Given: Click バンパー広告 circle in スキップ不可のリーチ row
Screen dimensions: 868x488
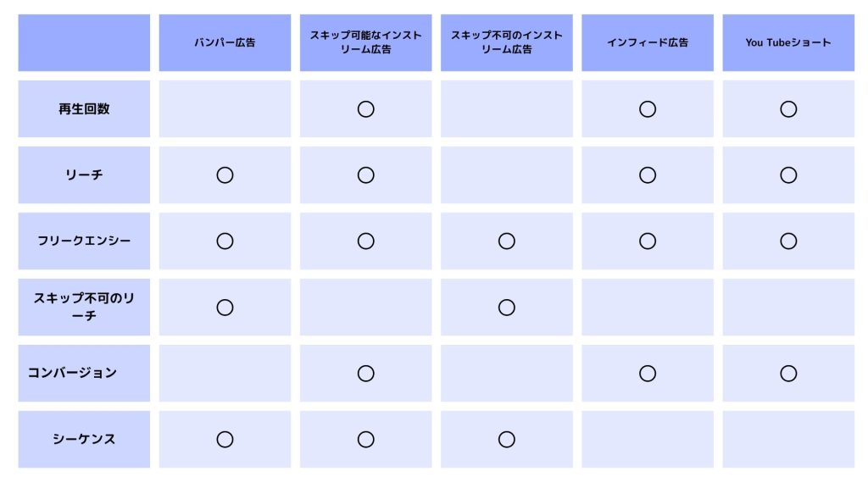Looking at the screenshot, I should pos(225,307).
